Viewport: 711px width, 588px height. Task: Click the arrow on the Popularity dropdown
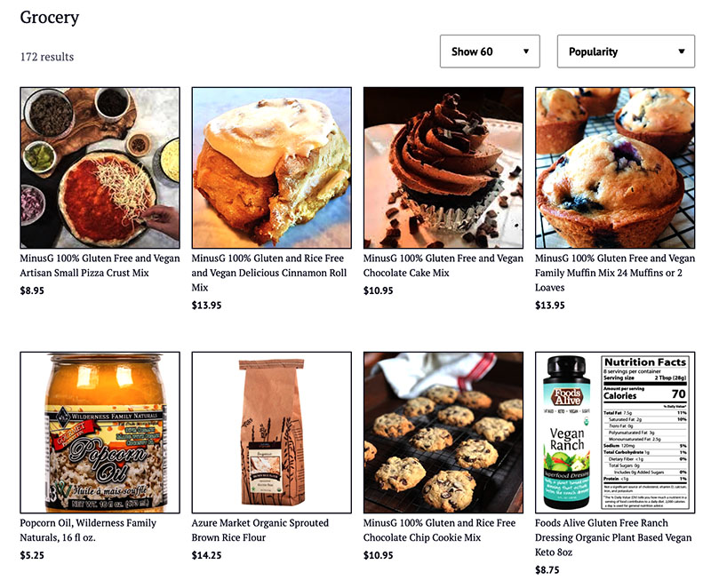pos(681,52)
